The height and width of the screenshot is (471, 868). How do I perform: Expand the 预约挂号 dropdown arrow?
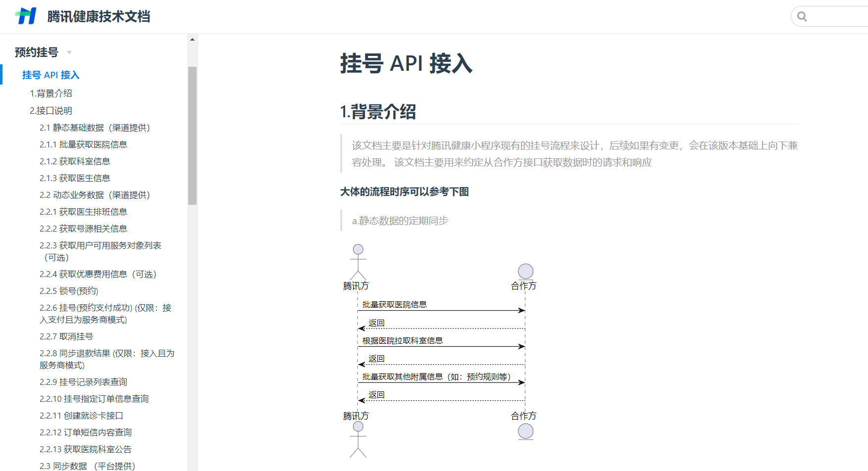point(69,52)
